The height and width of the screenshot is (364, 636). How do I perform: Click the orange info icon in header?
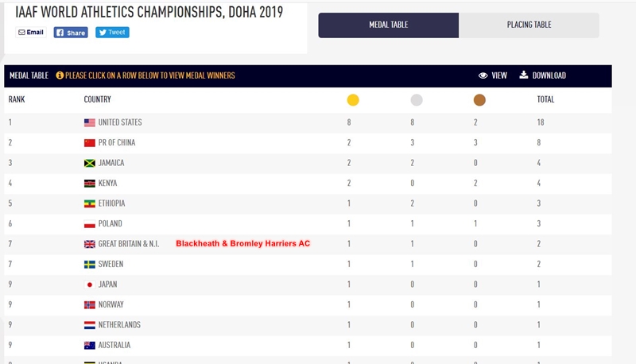coord(60,76)
